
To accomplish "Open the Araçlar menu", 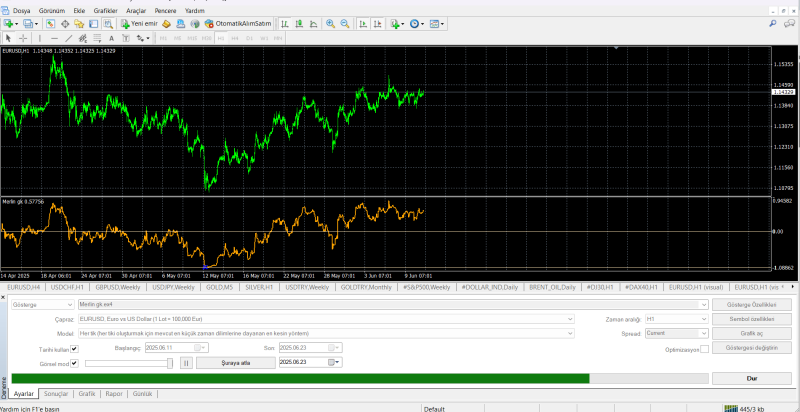I will (136, 11).
